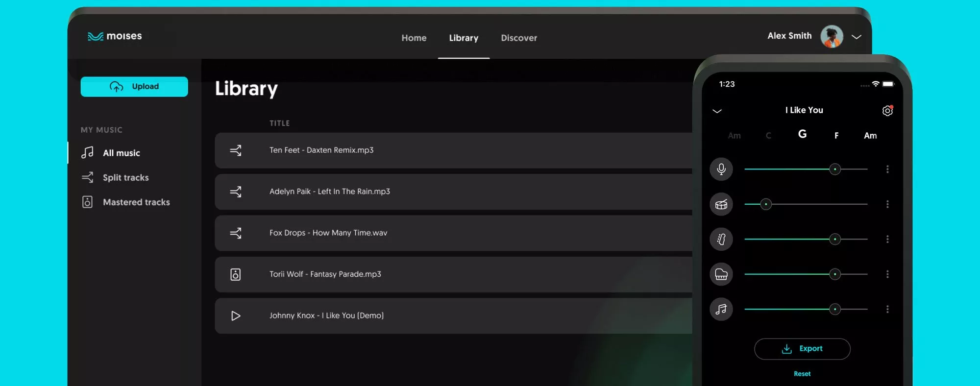The width and height of the screenshot is (980, 386).
Task: Mute the vocals microphone track icon
Action: 721,169
